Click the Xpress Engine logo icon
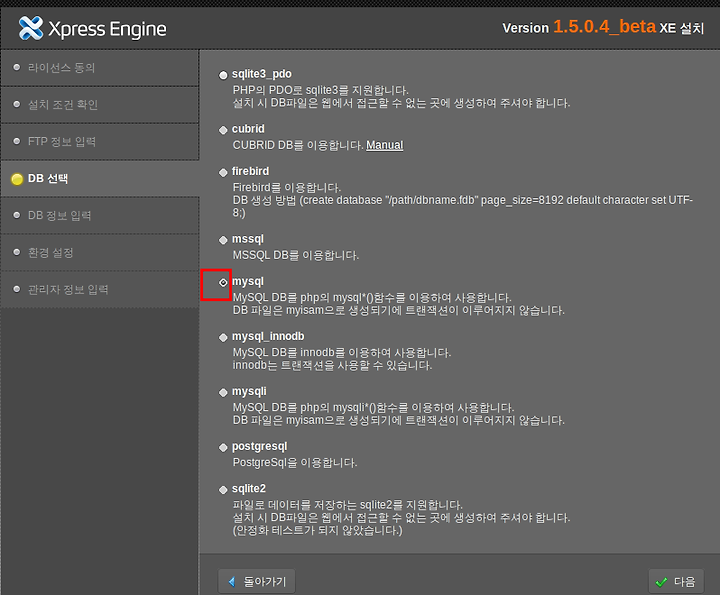720x595 pixels. (x=31, y=28)
